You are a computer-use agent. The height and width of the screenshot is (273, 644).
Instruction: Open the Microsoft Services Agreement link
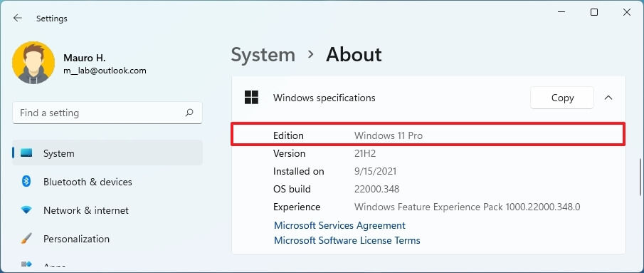coord(339,225)
